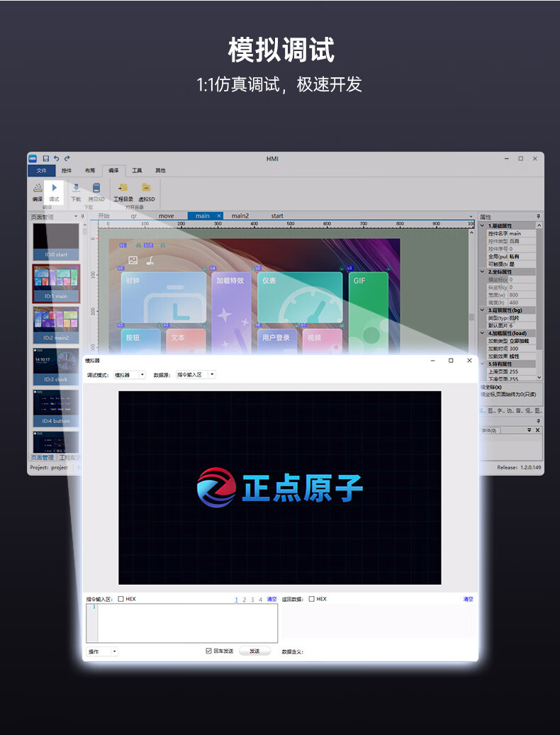The image size is (560, 735).
Task: Click the 拷贝SD card icon
Action: coord(96,188)
